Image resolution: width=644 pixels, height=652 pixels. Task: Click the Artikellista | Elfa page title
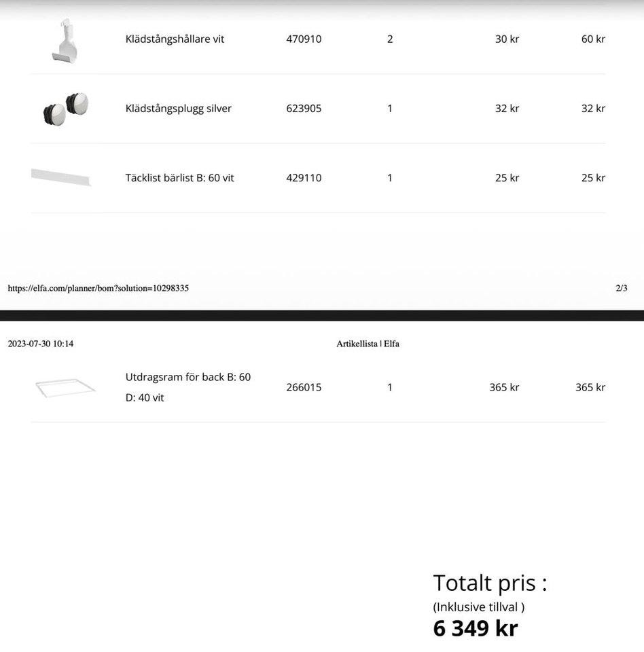pos(368,344)
